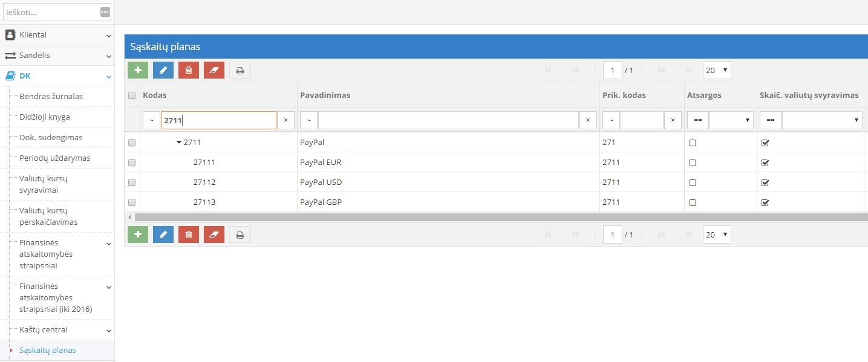Click the red trash delete icon in top toolbar

click(x=189, y=70)
